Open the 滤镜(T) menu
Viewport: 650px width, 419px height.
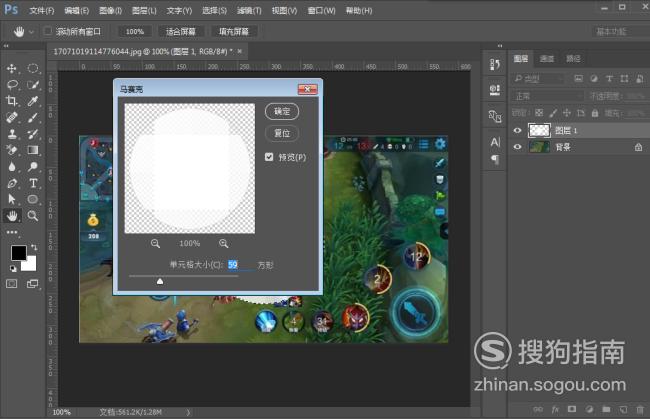[x=249, y=11]
